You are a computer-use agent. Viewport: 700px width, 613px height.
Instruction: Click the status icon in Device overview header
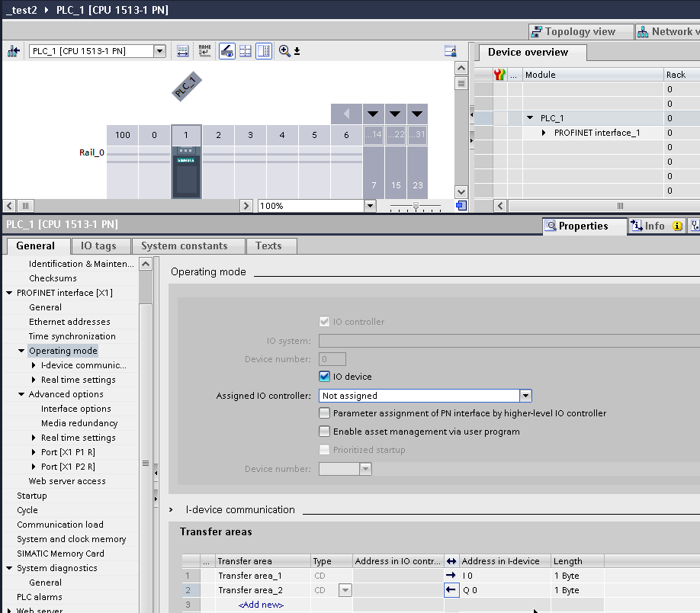(x=499, y=75)
